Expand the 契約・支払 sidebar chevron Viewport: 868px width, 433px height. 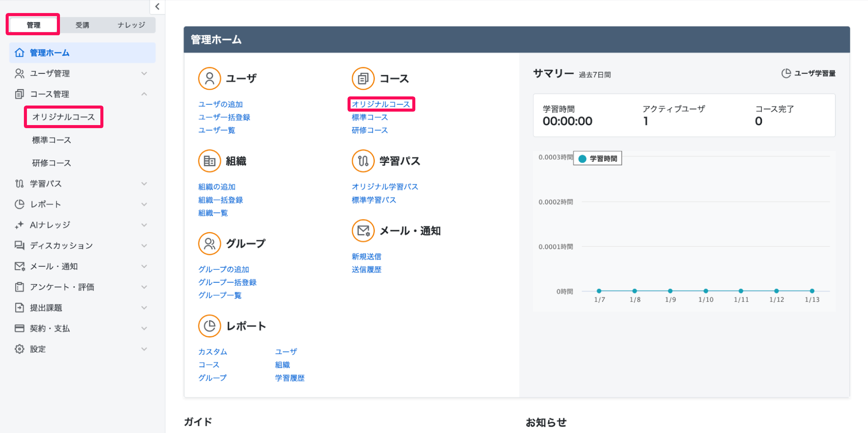(144, 328)
